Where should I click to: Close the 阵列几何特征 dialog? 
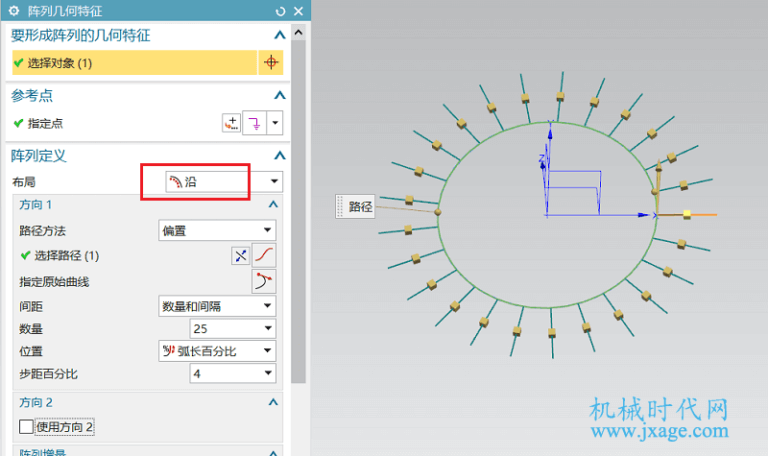pyautogui.click(x=298, y=11)
